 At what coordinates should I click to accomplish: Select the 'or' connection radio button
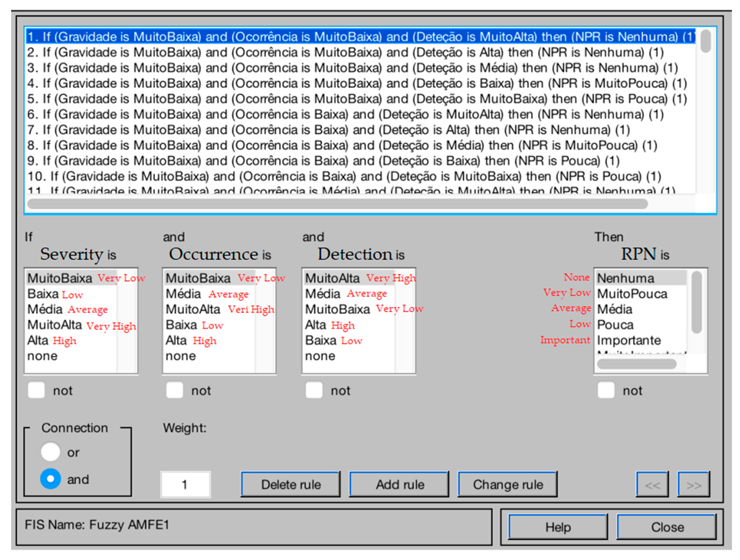(x=51, y=452)
